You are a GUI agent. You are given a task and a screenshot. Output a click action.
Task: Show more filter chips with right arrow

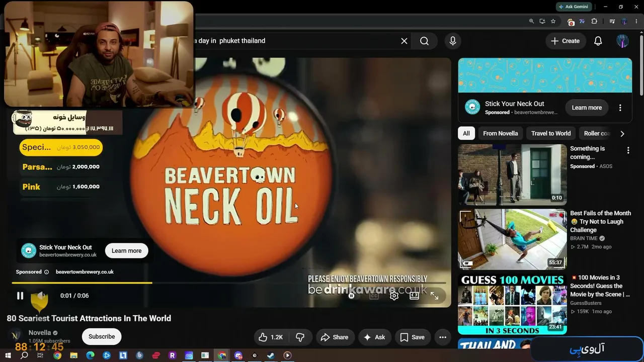(622, 133)
